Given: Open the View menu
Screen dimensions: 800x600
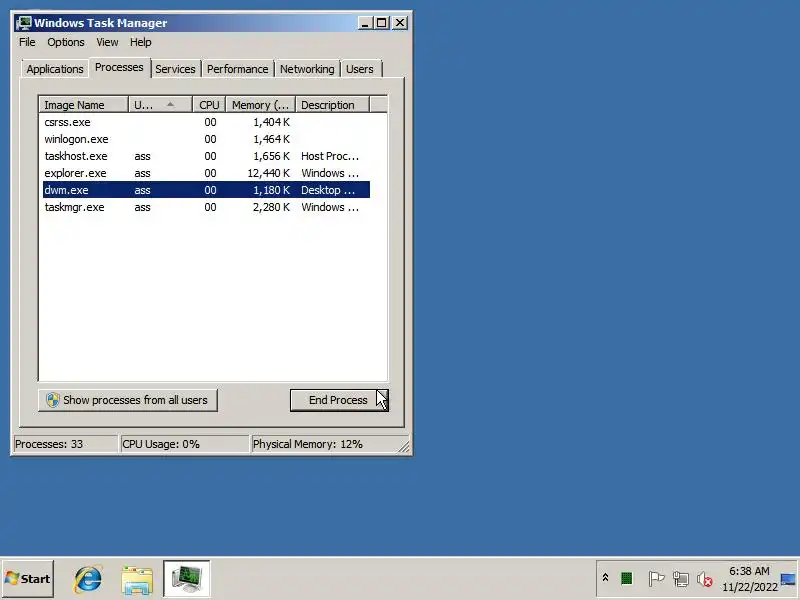Looking at the screenshot, I should (107, 42).
